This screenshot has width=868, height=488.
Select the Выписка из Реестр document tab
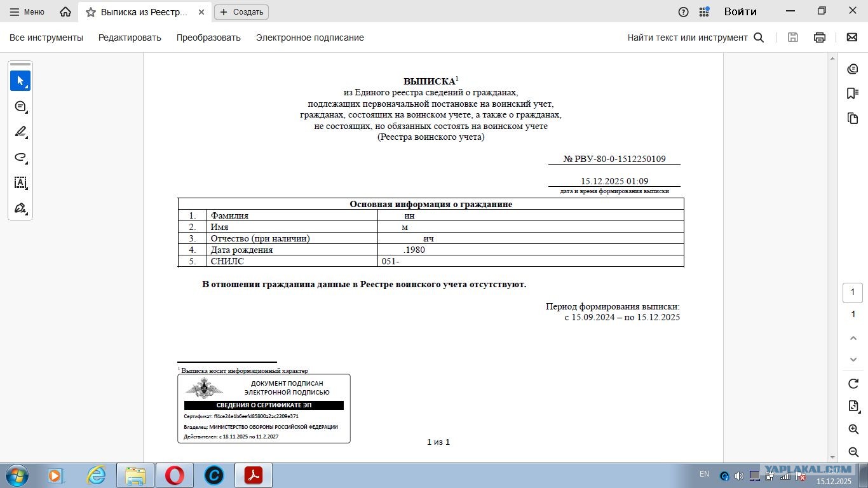[x=144, y=12]
